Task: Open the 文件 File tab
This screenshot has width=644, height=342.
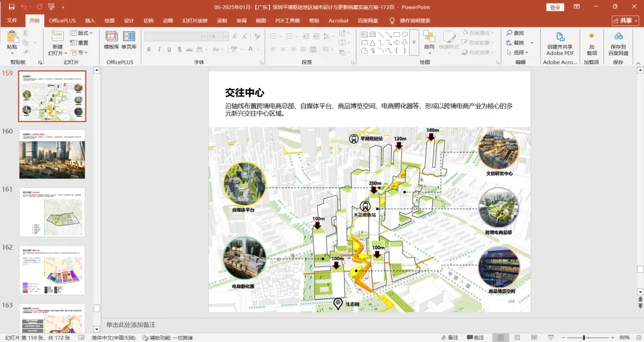Action: tap(13, 20)
